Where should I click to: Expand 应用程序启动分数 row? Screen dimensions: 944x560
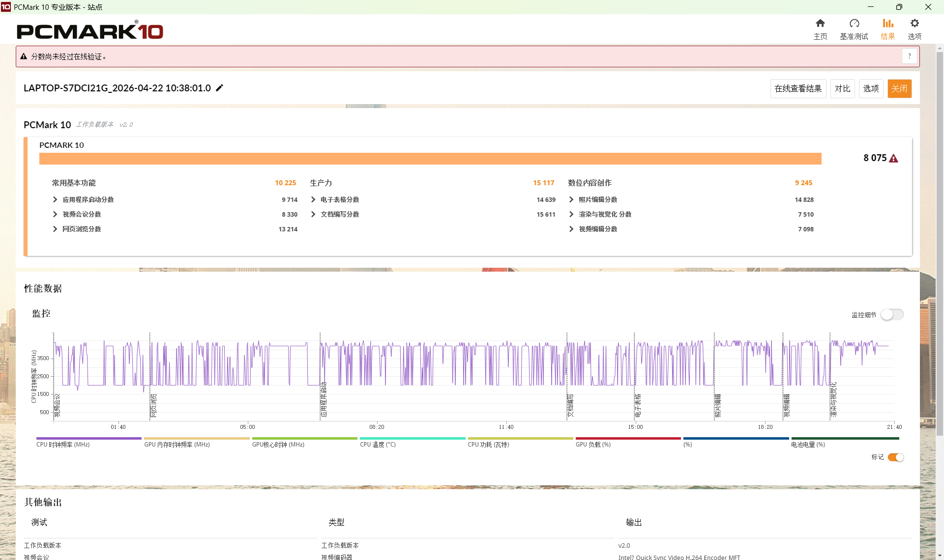(x=55, y=199)
